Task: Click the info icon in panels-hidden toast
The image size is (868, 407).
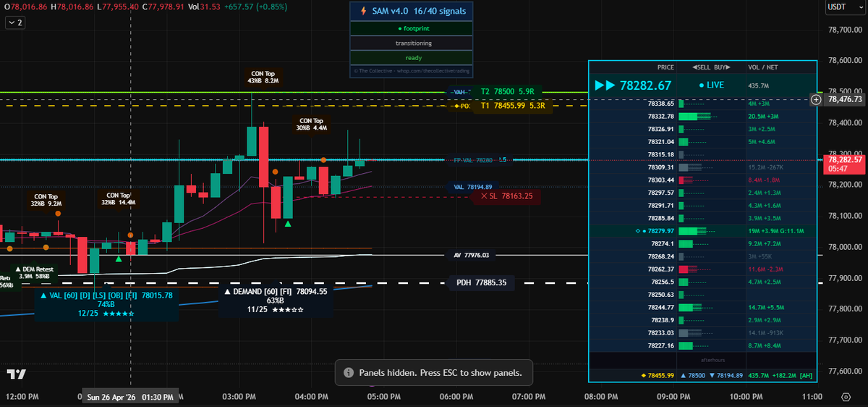Action: click(349, 373)
